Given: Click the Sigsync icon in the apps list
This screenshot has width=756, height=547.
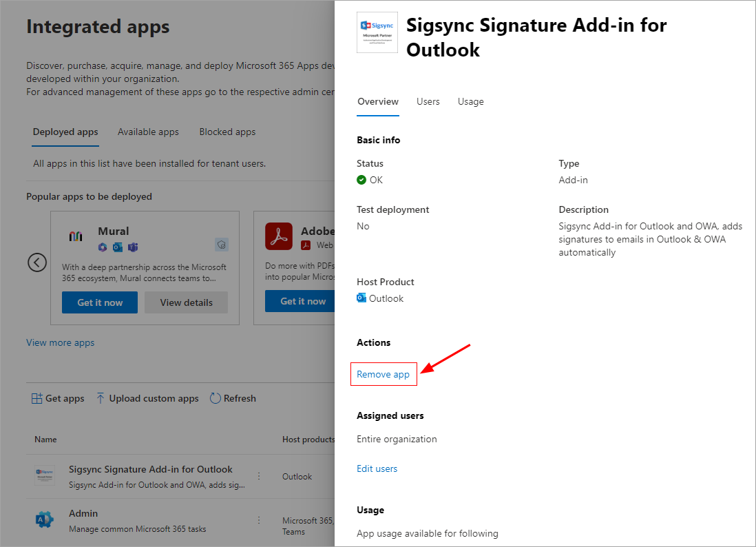Looking at the screenshot, I should click(45, 476).
